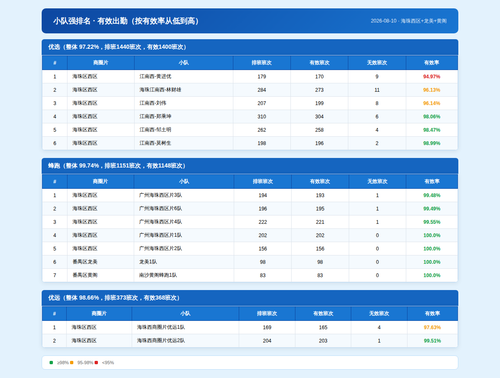This screenshot has width=500, height=378.
Task: Click the team name 广州海珠西区片3队
Action: [160, 195]
